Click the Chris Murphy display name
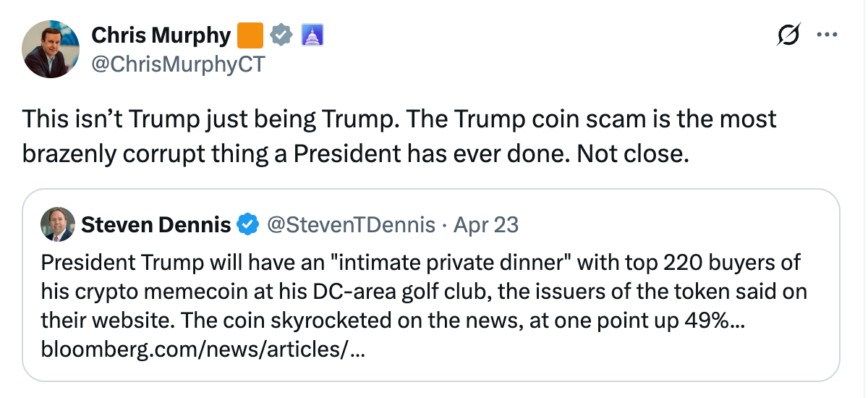868x398 pixels. 161,35
